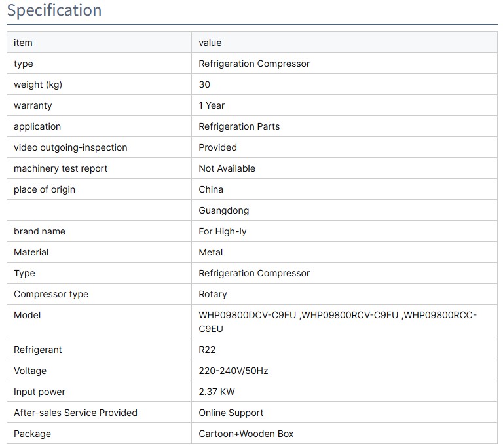
Task: Select the 'Metal' material value
Action: [x=211, y=252]
